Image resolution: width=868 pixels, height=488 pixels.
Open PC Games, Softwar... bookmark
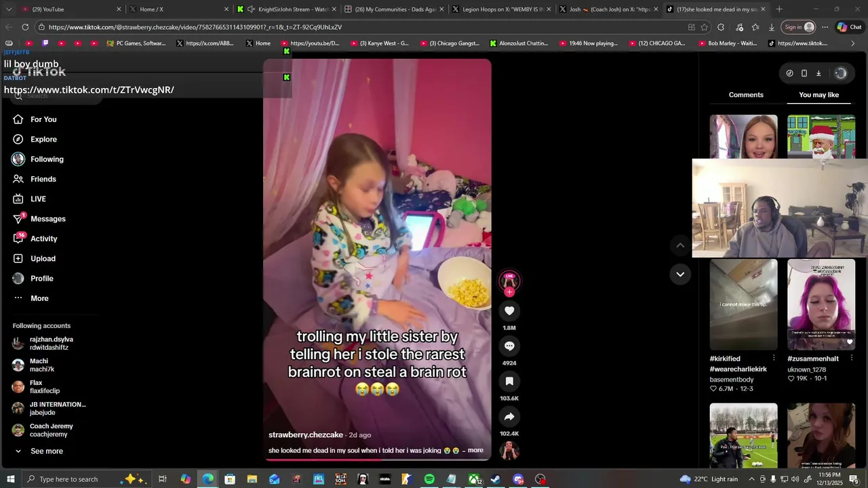tap(136, 43)
